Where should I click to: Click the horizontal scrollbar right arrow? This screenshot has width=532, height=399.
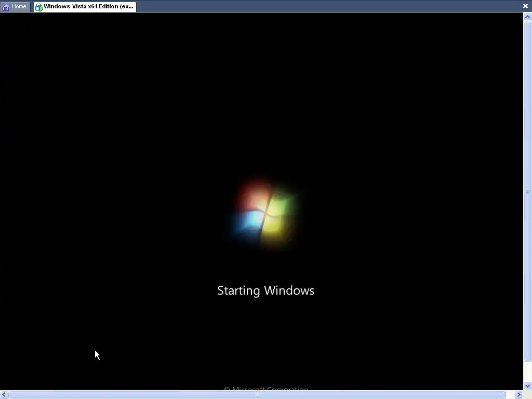519,395
